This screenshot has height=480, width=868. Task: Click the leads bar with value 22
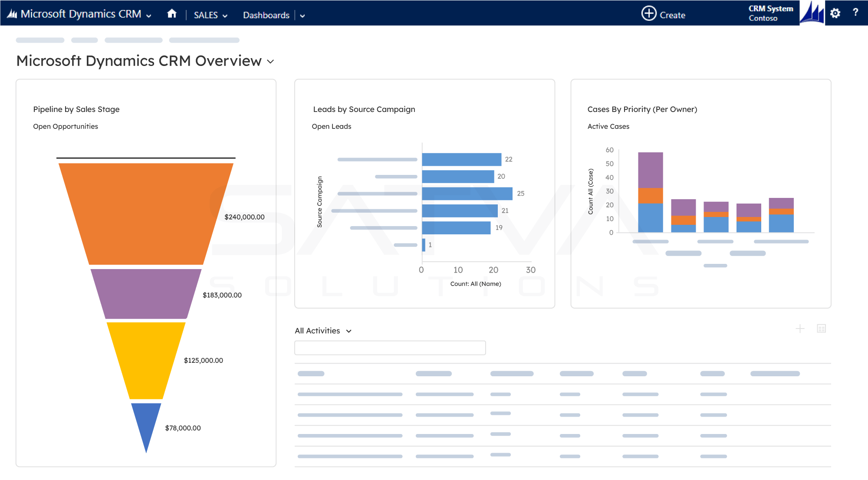(462, 159)
